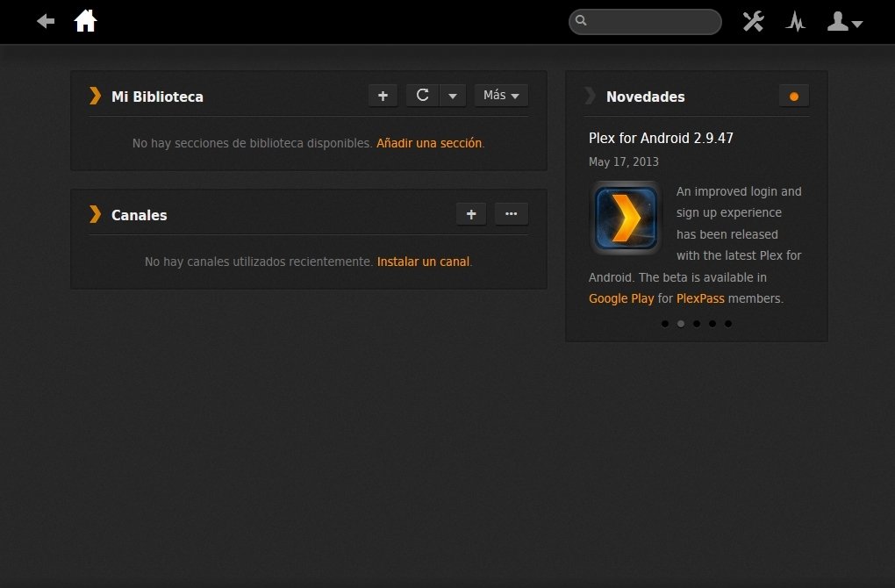Open the user account dropdown
Screen dimensions: 895x588
point(845,22)
